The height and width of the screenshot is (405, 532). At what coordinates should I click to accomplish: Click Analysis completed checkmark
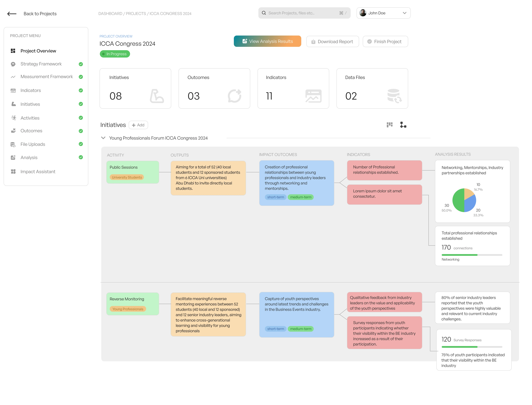tap(81, 157)
